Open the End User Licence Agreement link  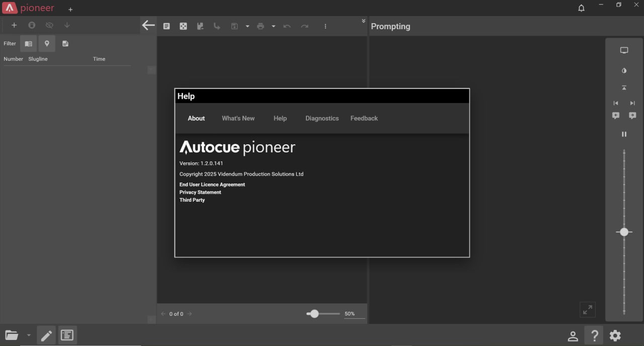212,185
